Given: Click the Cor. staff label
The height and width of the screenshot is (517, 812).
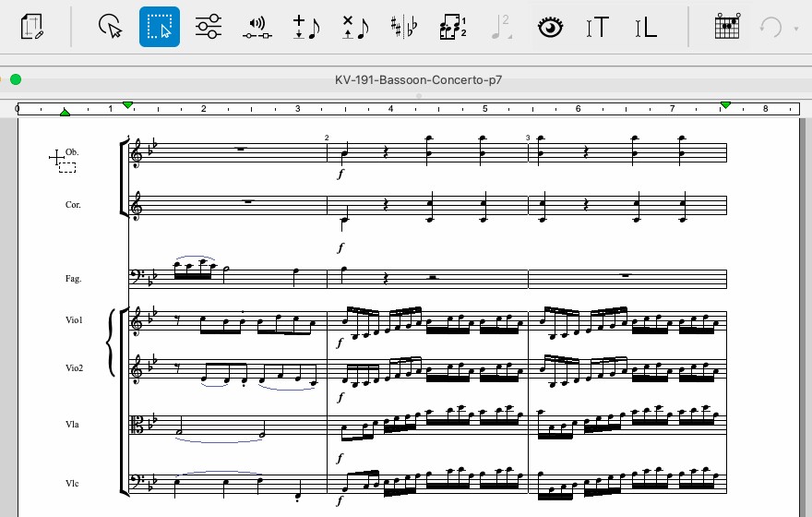Looking at the screenshot, I should (73, 205).
